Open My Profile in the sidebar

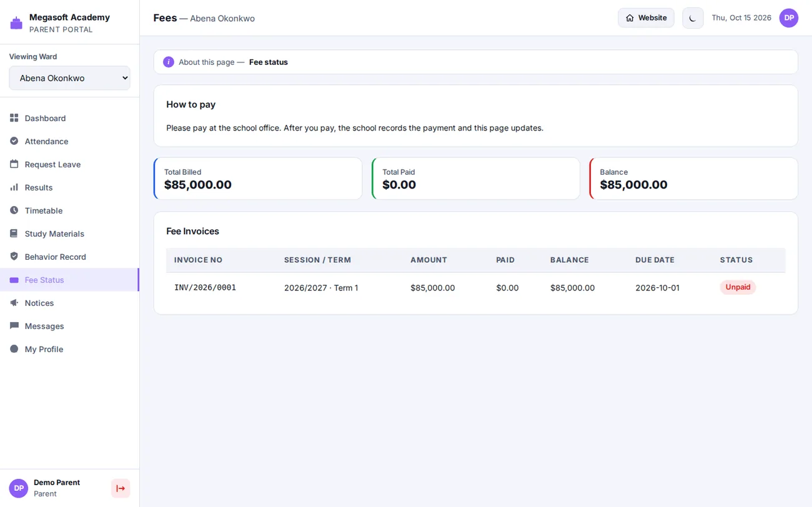tap(69, 349)
